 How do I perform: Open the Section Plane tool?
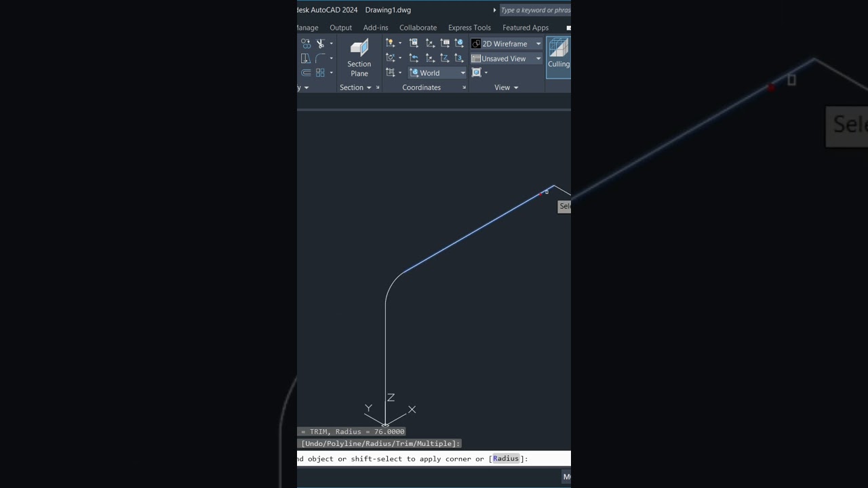[x=359, y=58]
